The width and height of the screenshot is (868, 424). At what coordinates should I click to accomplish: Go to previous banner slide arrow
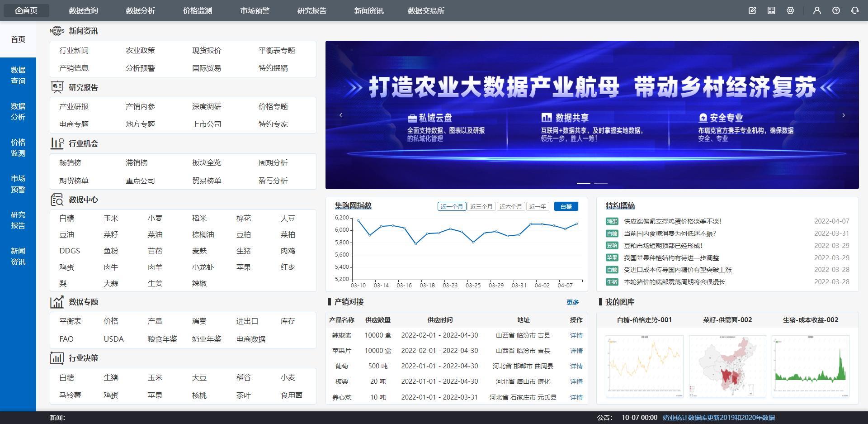tap(341, 115)
